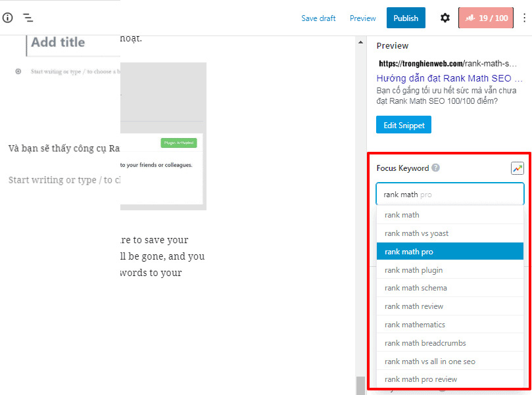Click the editor scrollbar up arrow

point(360,42)
